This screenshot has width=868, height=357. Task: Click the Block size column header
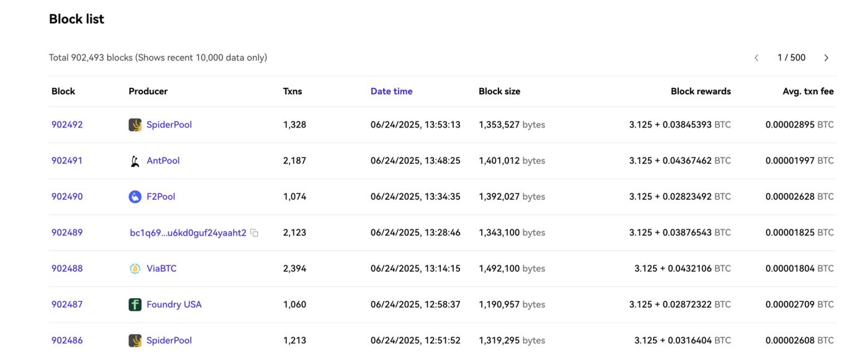click(x=500, y=91)
